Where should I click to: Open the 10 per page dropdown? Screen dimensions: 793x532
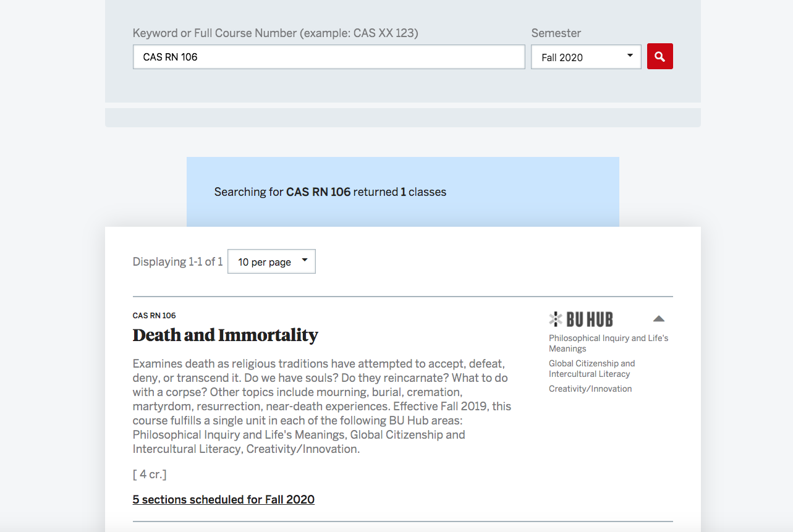coord(271,261)
